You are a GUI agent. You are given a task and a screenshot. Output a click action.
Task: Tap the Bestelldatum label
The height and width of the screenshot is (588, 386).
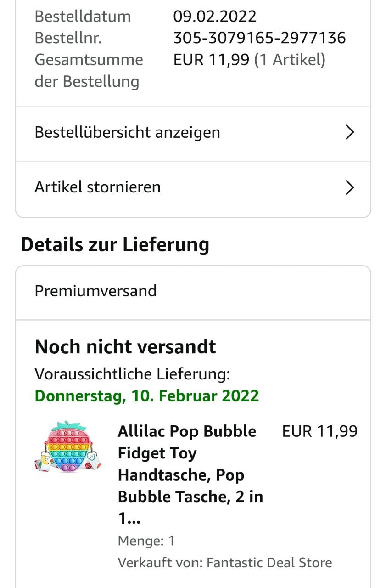click(x=83, y=17)
